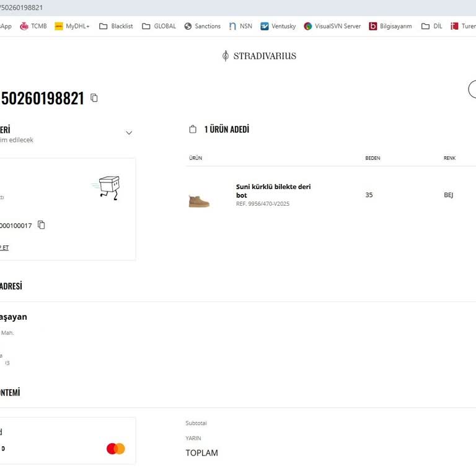
Task: Open the GLOBAL bookmarks folder
Action: [x=159, y=26]
